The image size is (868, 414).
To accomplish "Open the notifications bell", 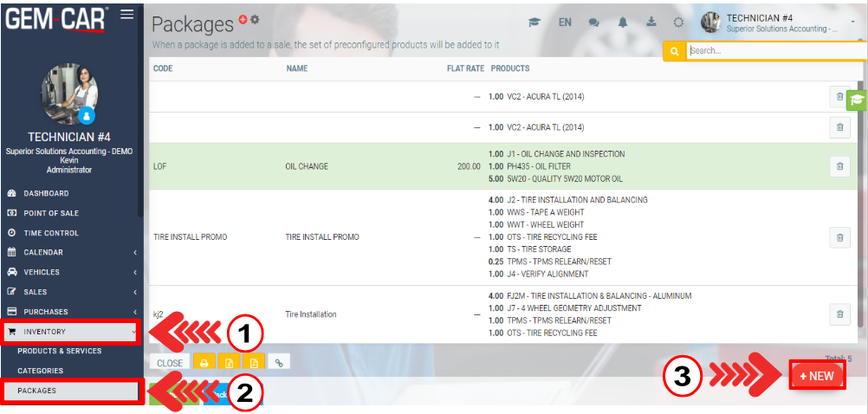I will (x=622, y=23).
